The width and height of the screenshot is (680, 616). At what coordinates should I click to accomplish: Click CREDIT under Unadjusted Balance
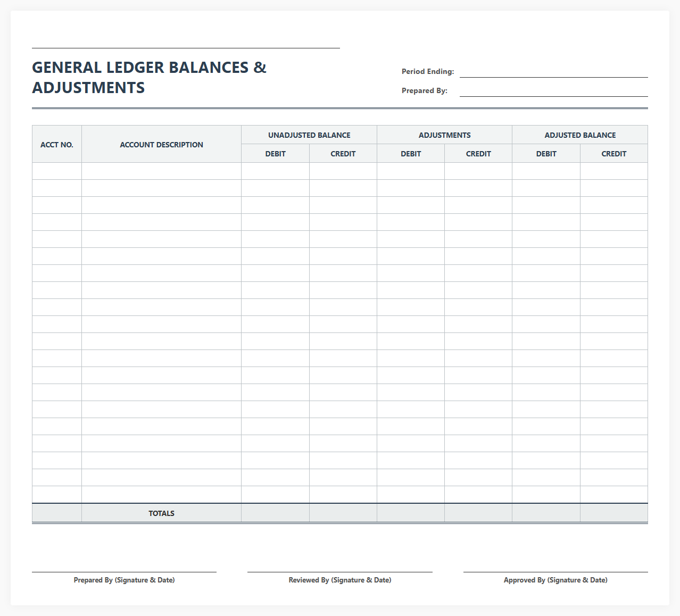click(343, 154)
